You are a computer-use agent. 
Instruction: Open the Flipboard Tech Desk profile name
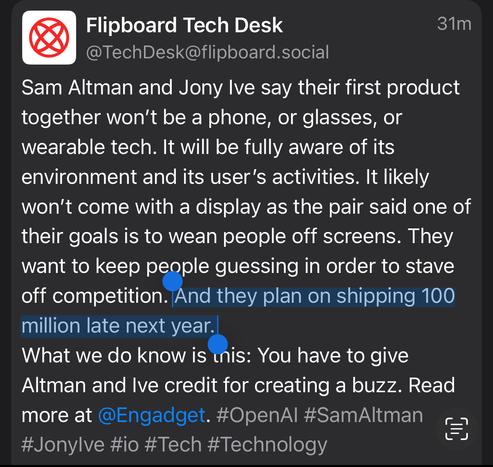pos(184,25)
